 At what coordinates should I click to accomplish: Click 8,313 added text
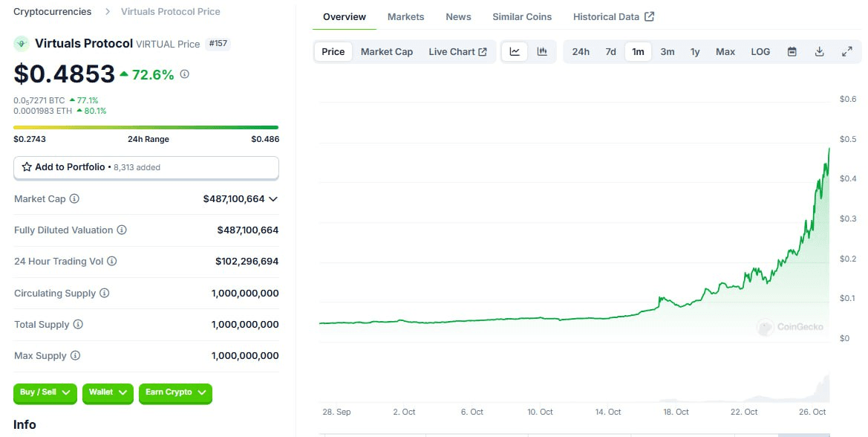137,167
